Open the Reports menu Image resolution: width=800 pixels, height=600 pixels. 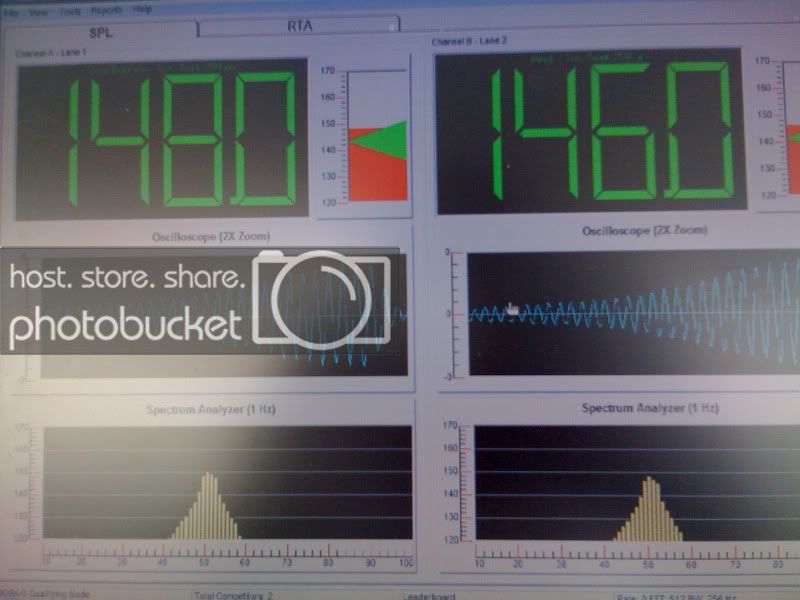[x=107, y=10]
